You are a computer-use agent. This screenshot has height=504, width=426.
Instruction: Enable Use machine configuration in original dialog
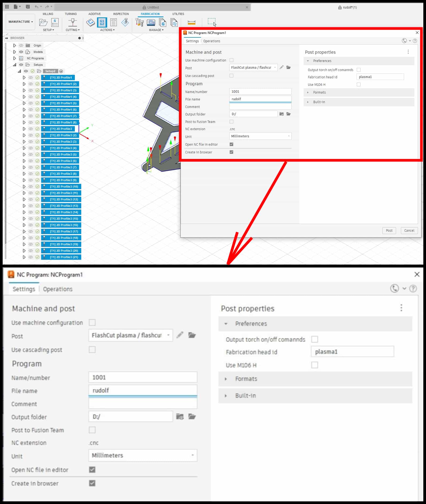[x=231, y=60]
